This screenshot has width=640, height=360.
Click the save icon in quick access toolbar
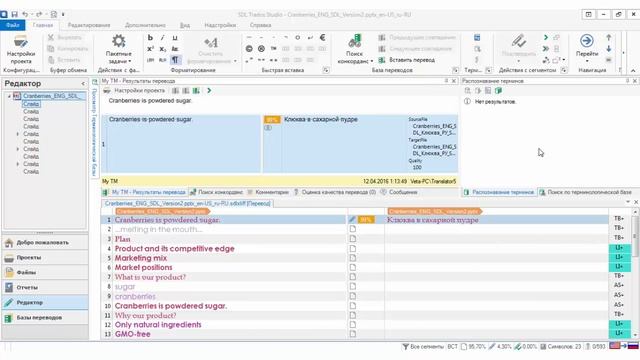click(15, 14)
